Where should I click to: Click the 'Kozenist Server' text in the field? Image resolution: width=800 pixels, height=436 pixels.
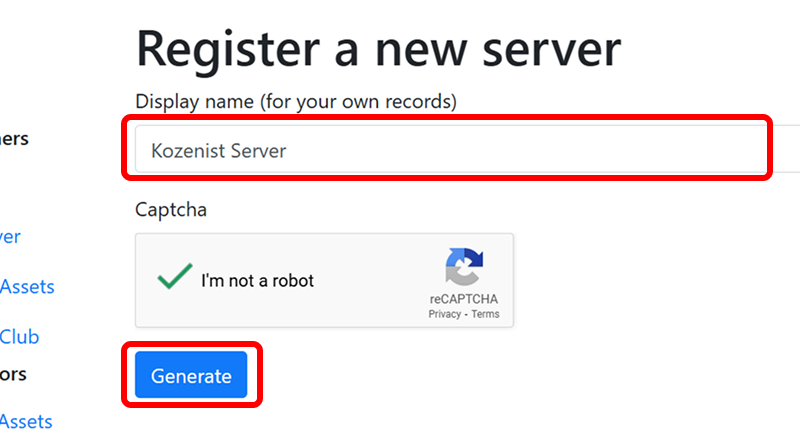click(x=218, y=150)
